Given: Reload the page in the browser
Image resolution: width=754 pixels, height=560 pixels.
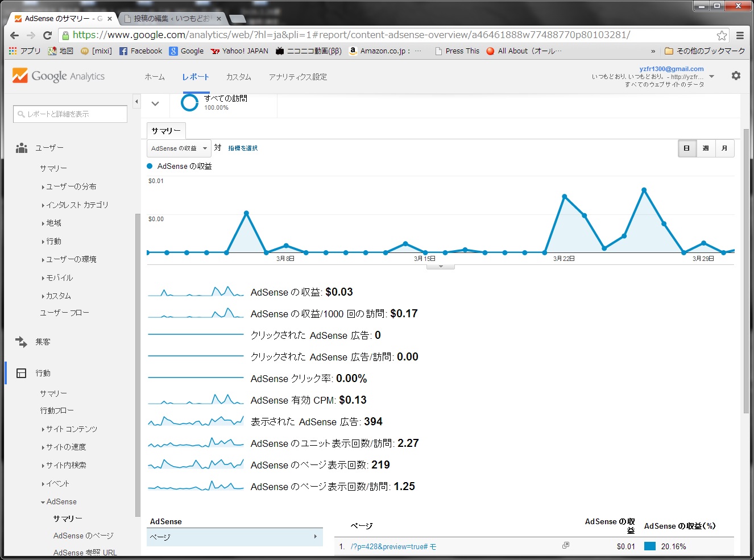Looking at the screenshot, I should pos(47,35).
